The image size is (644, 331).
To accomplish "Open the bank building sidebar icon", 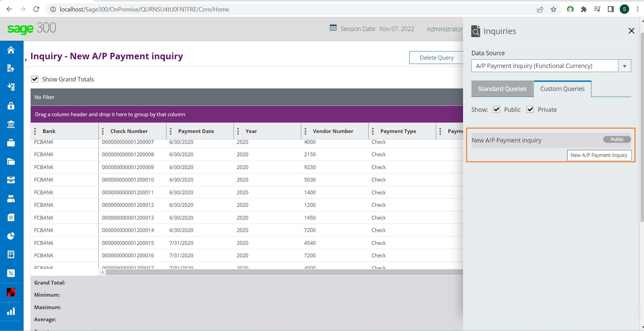I will click(11, 124).
